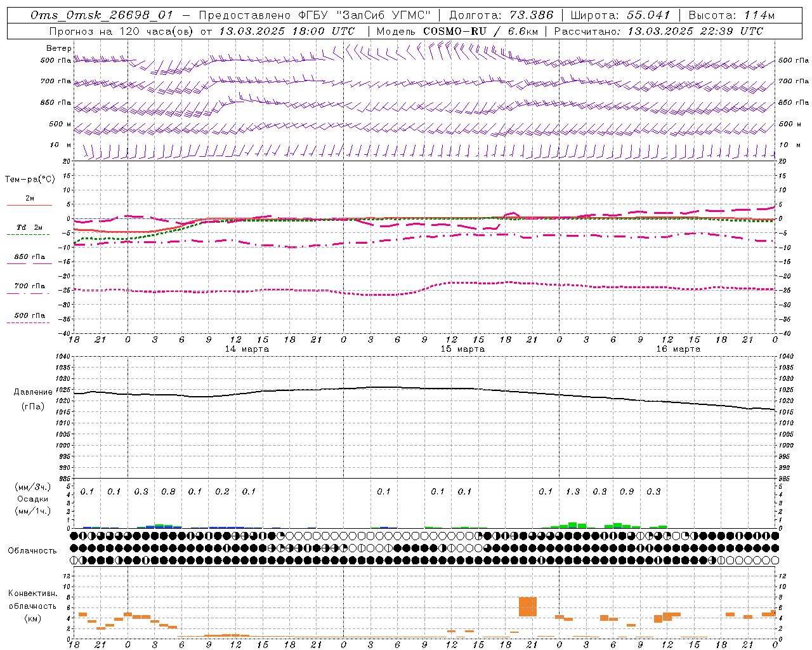Click the tallest orange convective cloud bar
Image resolution: width=812 pixels, height=650 pixels.
(x=528, y=607)
